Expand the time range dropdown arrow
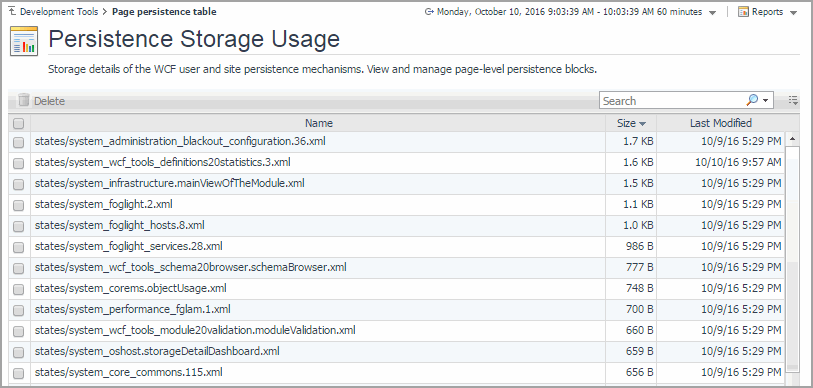The height and width of the screenshot is (388, 813). click(x=712, y=13)
